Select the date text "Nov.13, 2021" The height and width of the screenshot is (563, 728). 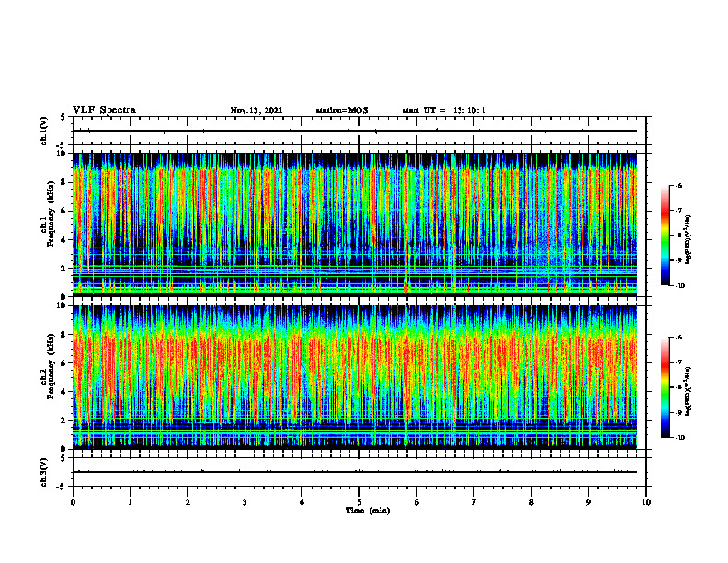256,110
